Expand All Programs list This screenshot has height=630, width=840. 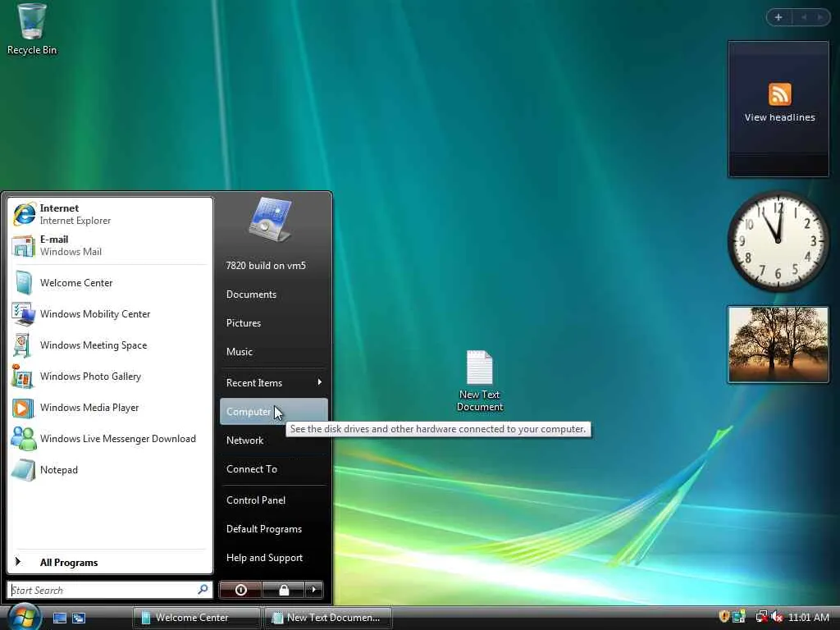point(110,562)
